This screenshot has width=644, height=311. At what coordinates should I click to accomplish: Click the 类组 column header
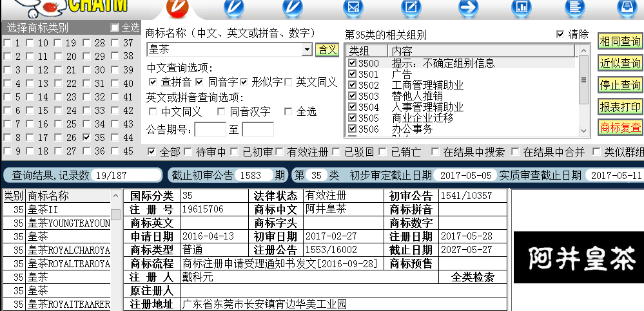pos(366,50)
